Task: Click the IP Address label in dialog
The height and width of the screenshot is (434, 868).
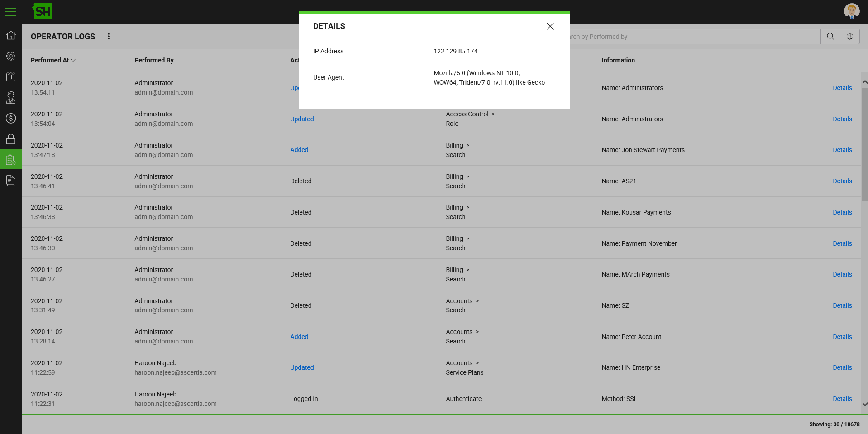Action: click(x=328, y=51)
